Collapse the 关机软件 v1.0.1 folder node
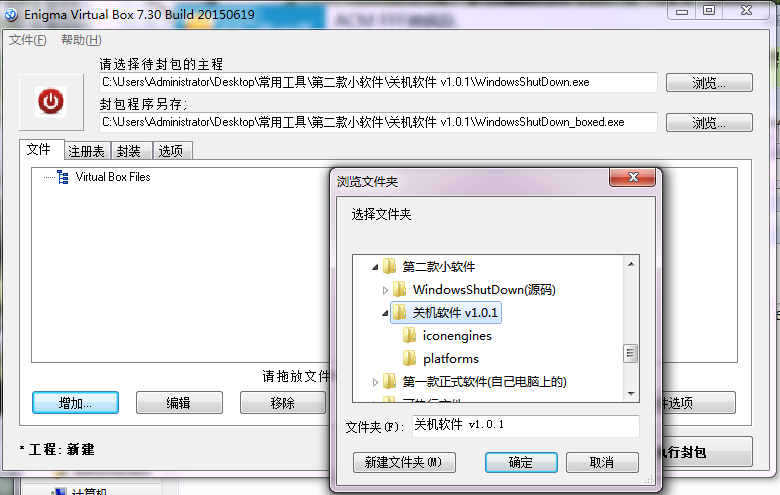The width and height of the screenshot is (780, 495). (x=385, y=313)
